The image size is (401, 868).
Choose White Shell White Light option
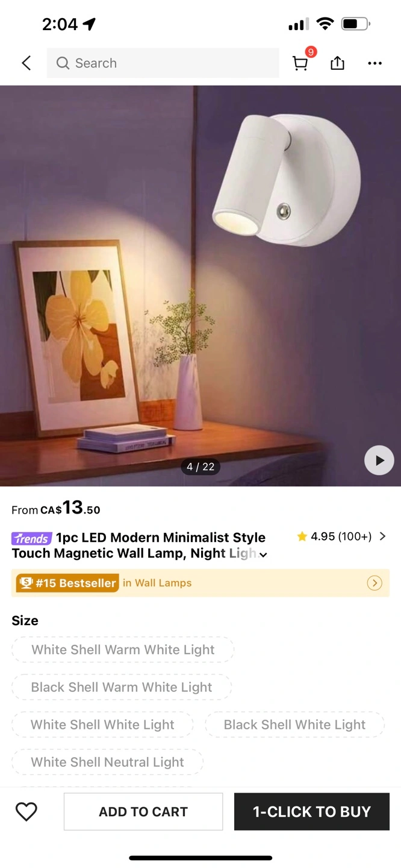click(x=102, y=725)
